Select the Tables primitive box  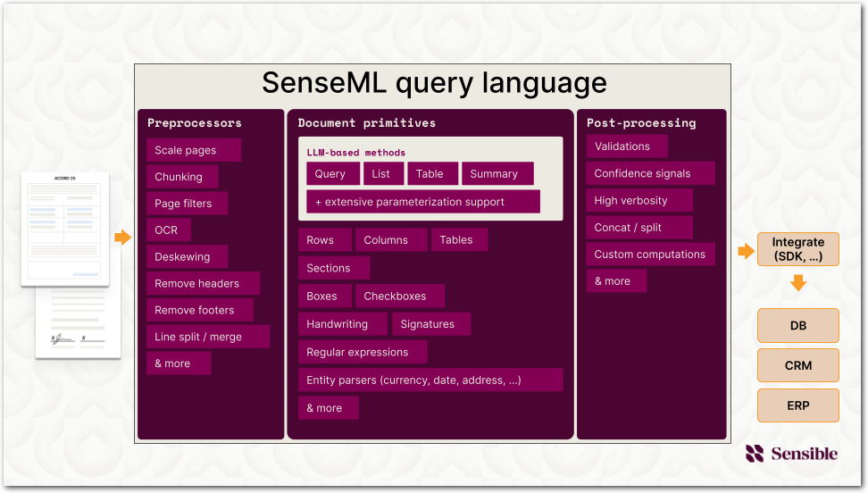tap(460, 240)
